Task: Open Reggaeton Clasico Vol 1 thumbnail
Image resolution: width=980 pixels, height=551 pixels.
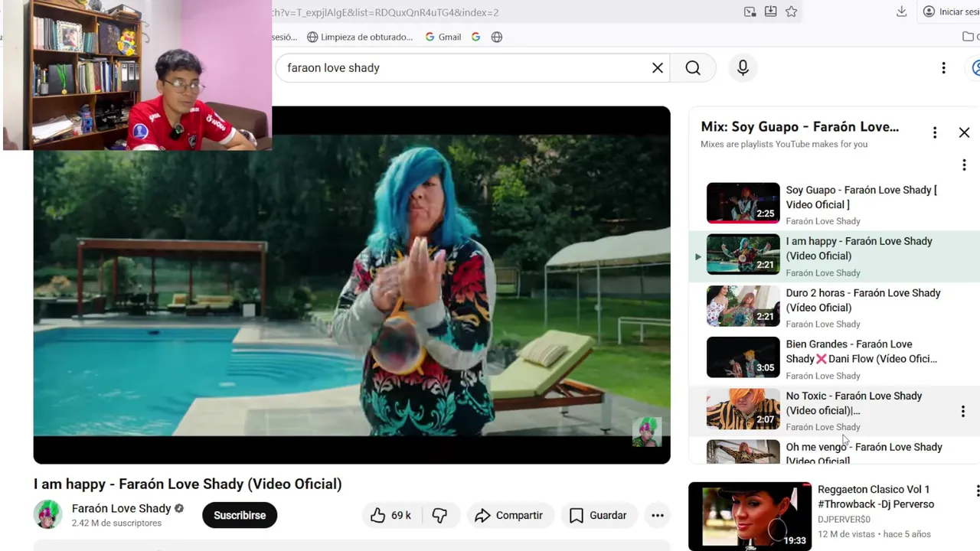Action: [x=750, y=517]
